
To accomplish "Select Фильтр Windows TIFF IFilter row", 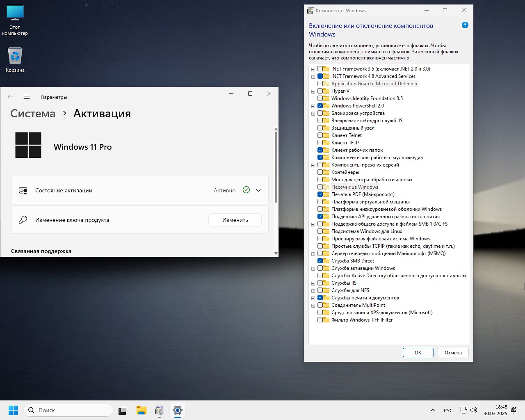I will [362, 320].
